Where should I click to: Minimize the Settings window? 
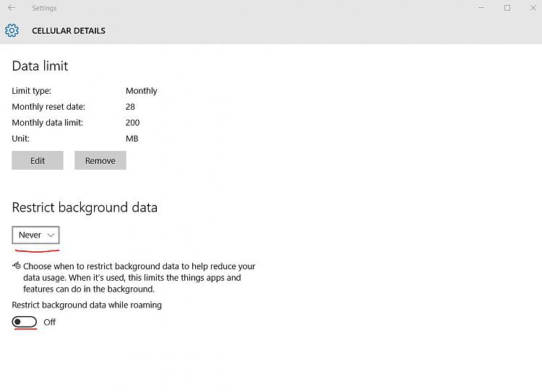click(481, 8)
